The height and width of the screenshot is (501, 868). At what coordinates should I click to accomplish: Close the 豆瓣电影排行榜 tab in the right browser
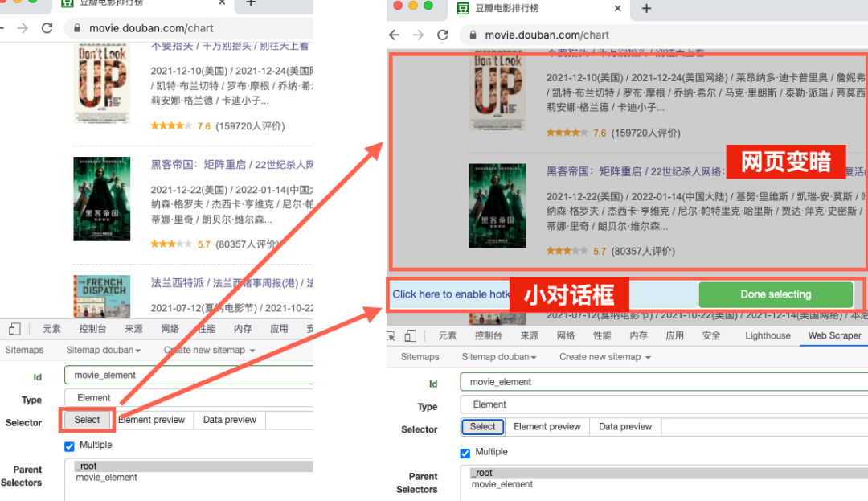[x=618, y=8]
